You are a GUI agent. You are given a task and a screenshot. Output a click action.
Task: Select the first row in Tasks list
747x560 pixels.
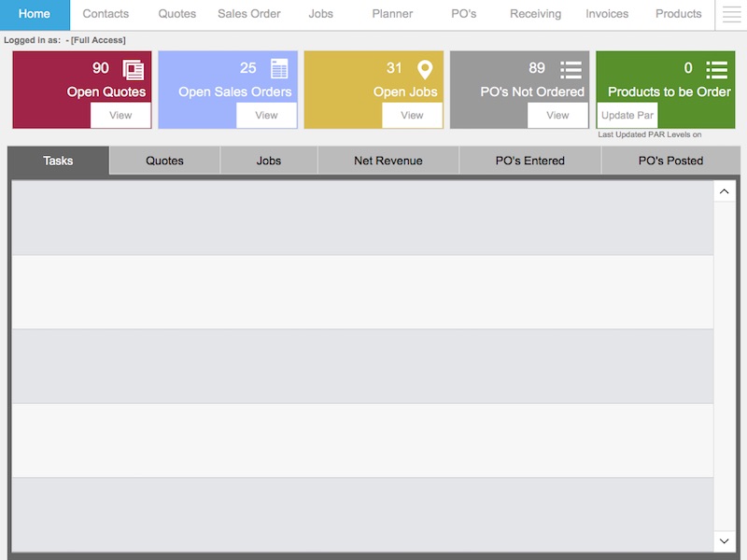point(361,217)
